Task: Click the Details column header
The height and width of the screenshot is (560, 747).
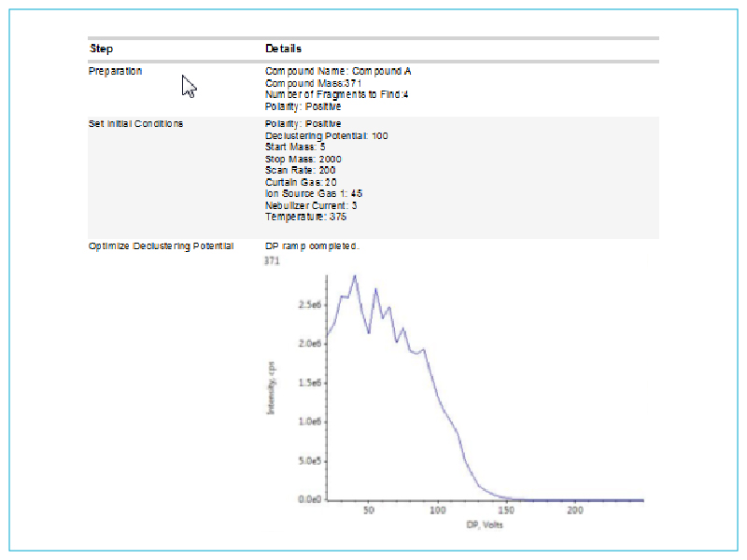Action: (x=283, y=49)
